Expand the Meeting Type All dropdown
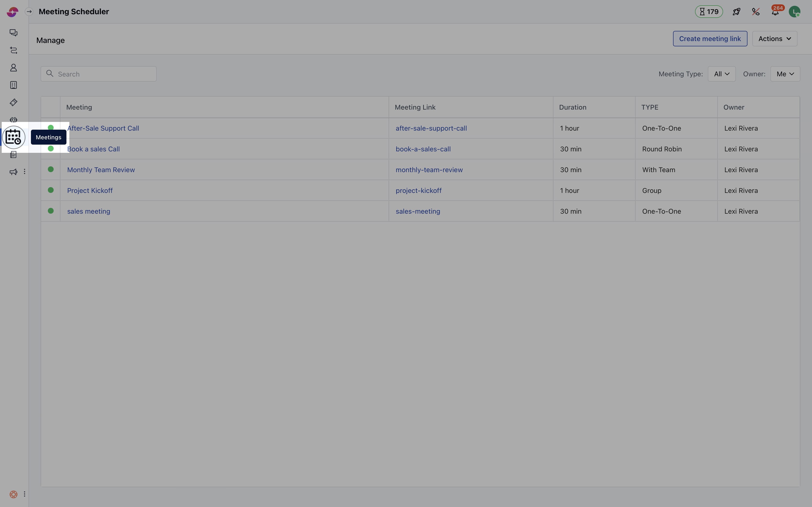The width and height of the screenshot is (812, 507). tap(721, 74)
